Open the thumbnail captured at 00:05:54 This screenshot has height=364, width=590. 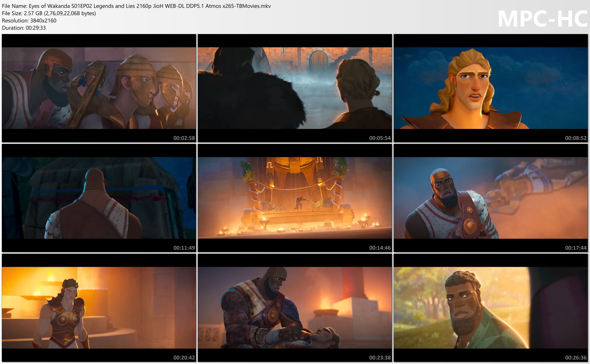click(295, 88)
